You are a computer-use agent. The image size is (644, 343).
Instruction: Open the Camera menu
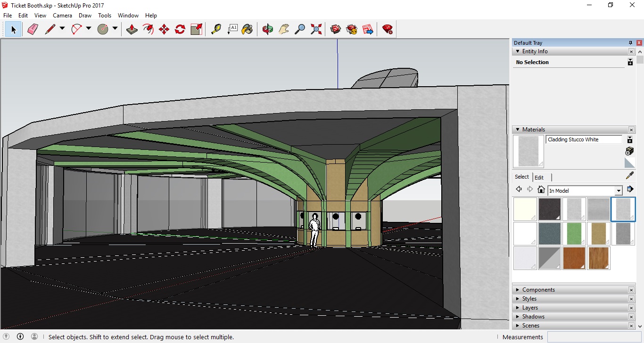point(62,16)
